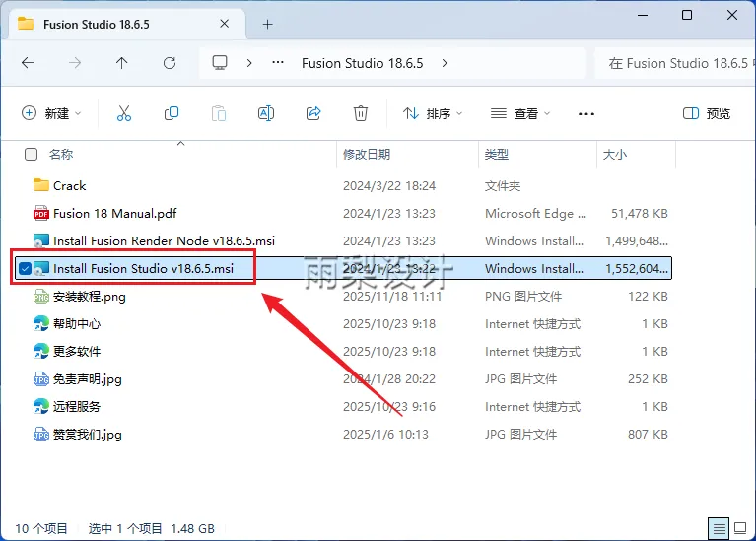Click the Edge shortcut icon of 帮助中心

[x=41, y=323]
